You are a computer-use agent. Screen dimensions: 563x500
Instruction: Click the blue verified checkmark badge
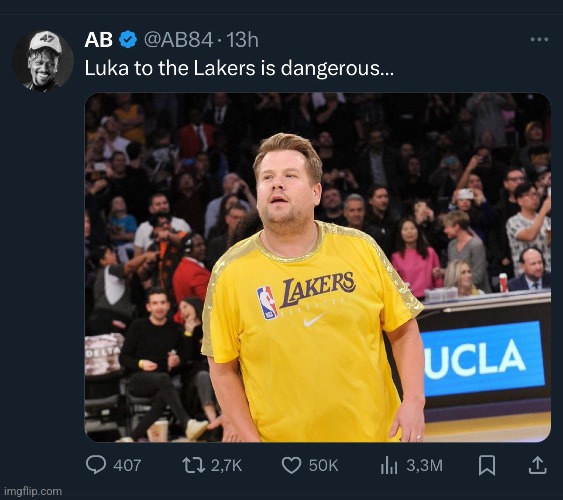click(128, 39)
